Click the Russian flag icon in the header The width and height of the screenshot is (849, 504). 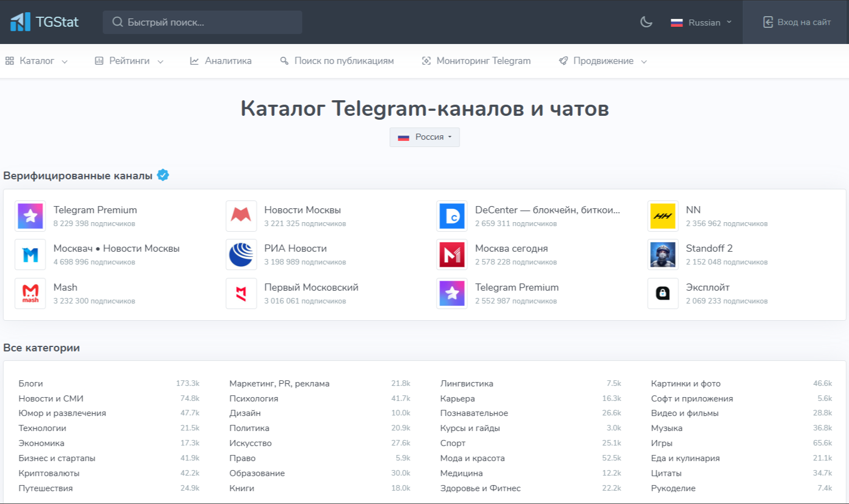[677, 23]
